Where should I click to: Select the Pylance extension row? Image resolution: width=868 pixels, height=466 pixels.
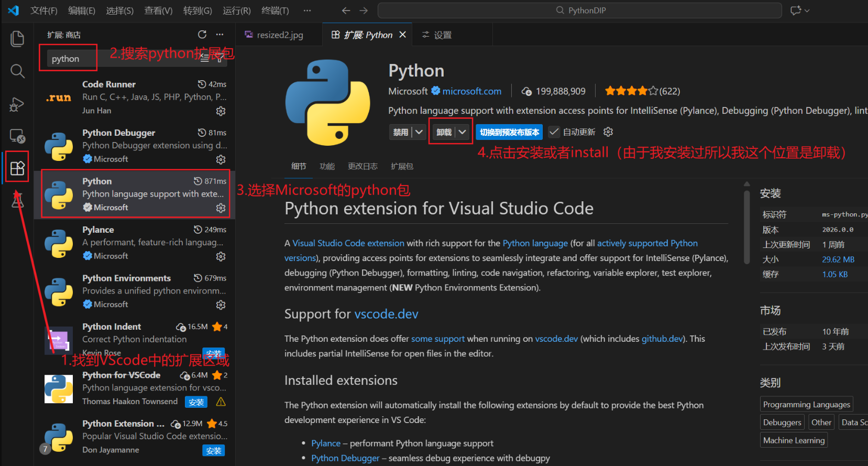135,243
